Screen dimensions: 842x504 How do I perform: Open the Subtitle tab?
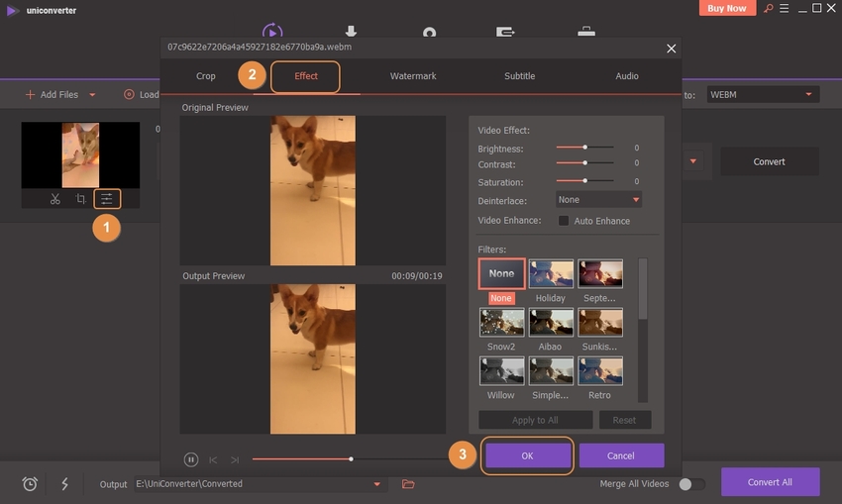519,76
